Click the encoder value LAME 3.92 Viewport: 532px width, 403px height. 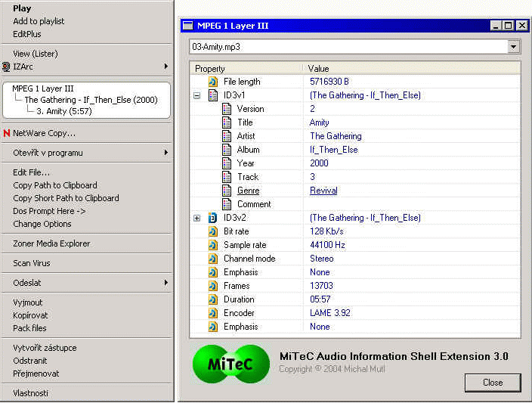(329, 313)
